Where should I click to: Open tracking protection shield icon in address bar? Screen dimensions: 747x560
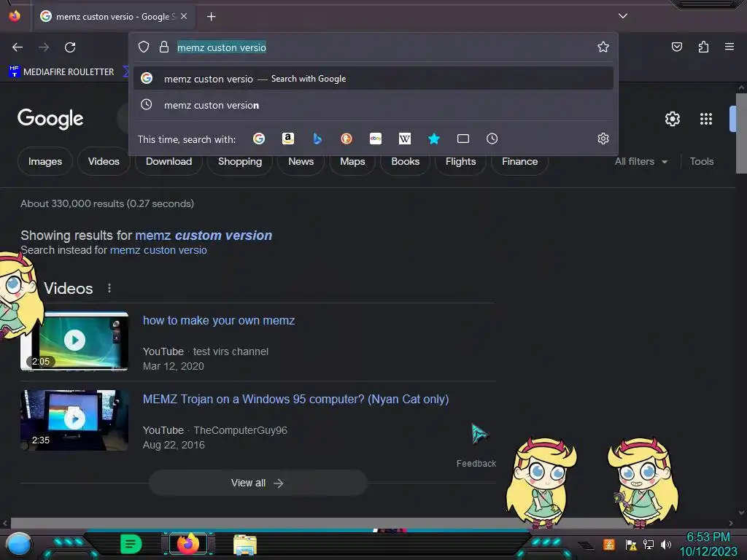pyautogui.click(x=144, y=47)
